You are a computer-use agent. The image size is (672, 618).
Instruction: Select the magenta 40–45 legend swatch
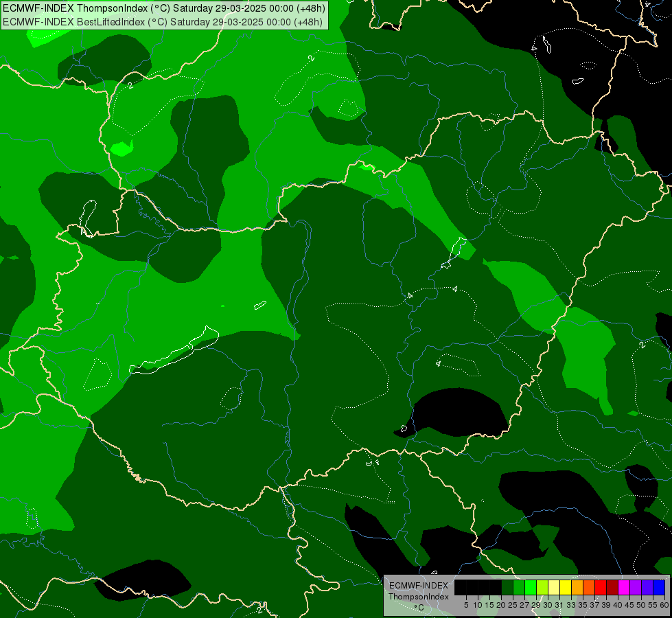[624, 587]
